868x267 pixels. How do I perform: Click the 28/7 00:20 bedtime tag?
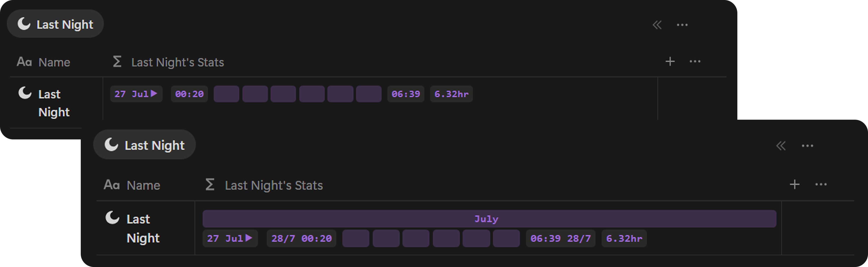[302, 239]
